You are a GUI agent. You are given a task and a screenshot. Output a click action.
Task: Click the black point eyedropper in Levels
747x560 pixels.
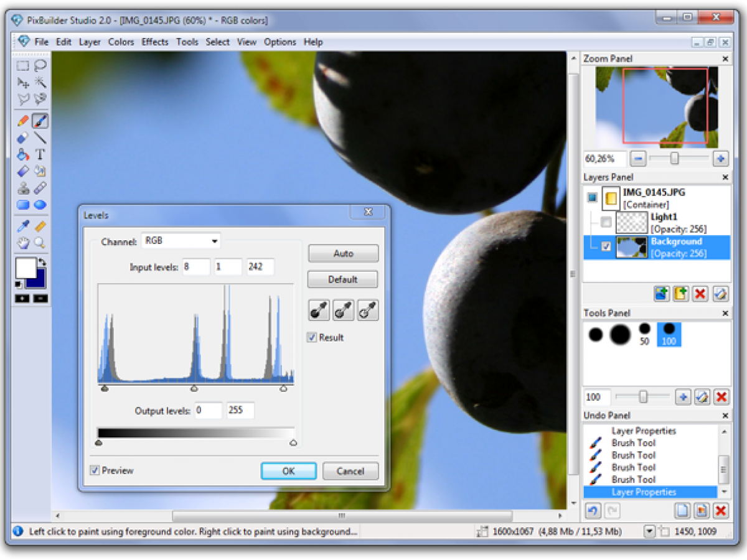pos(319,310)
